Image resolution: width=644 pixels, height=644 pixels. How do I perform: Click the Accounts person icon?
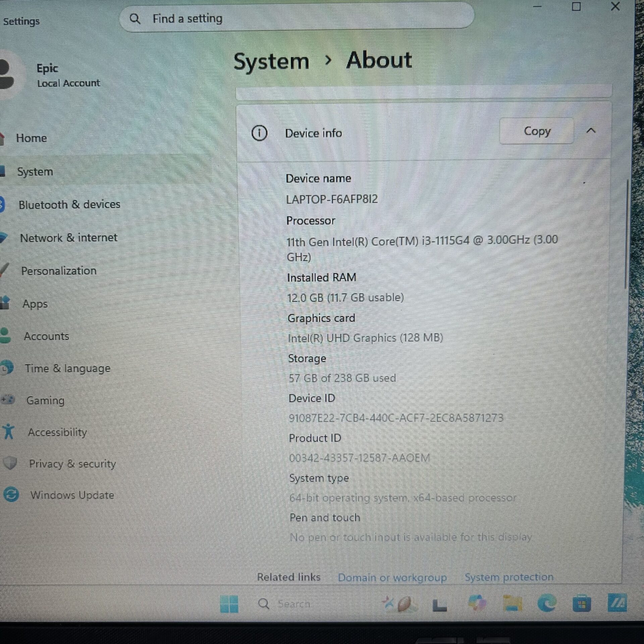(x=5, y=335)
